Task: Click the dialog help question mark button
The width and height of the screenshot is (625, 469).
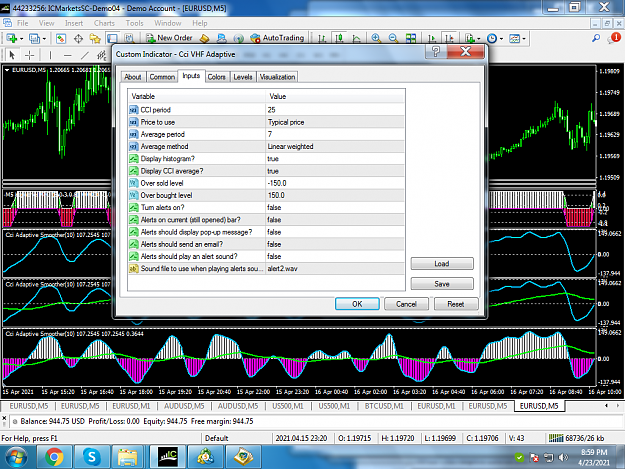Action: [x=436, y=51]
